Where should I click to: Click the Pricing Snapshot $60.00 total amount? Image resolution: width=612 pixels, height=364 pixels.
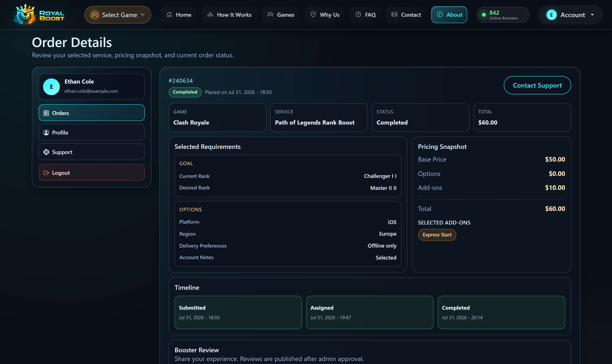(x=555, y=209)
